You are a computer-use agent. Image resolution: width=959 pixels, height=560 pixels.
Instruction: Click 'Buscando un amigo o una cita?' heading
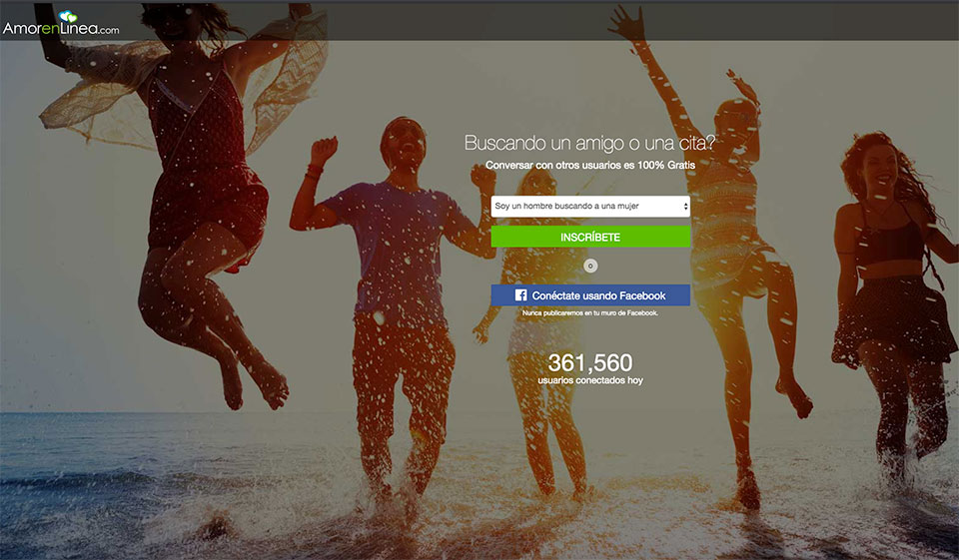tap(589, 143)
